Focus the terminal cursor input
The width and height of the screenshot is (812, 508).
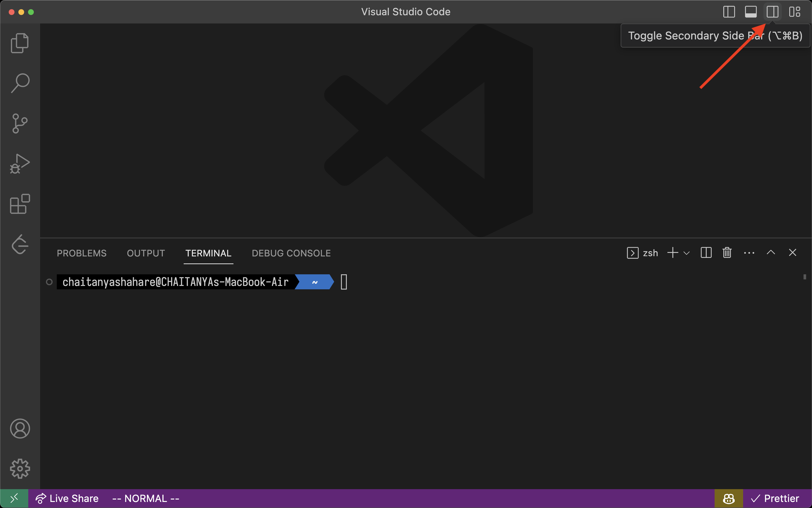tap(344, 282)
